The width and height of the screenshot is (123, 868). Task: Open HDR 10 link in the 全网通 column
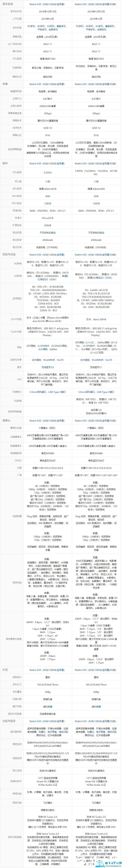point(48,128)
